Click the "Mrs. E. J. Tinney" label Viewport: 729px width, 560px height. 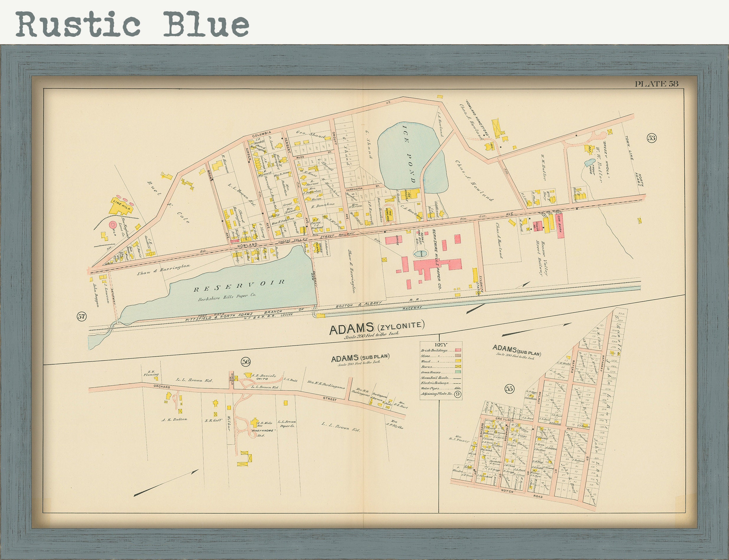459,439
